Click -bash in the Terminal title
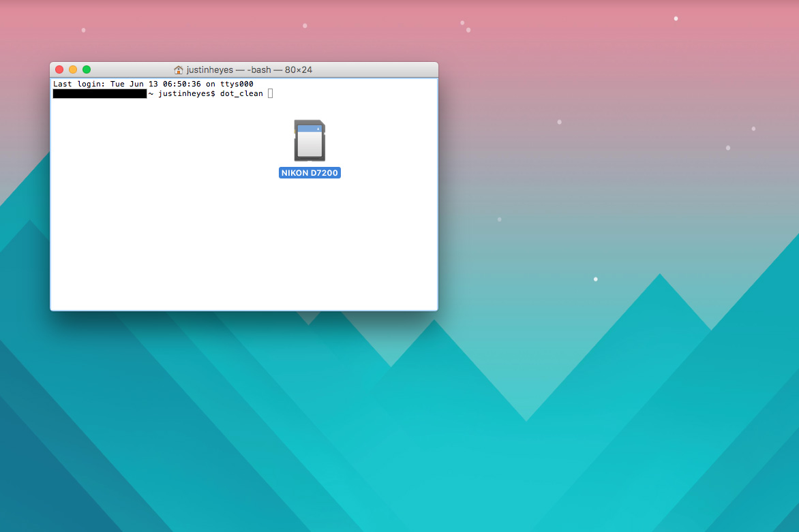 (258, 69)
